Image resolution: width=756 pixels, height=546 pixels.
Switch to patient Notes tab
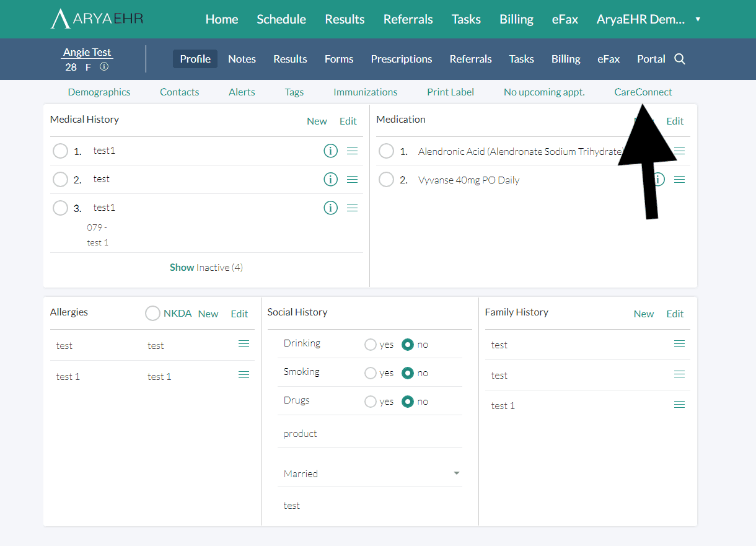click(242, 59)
